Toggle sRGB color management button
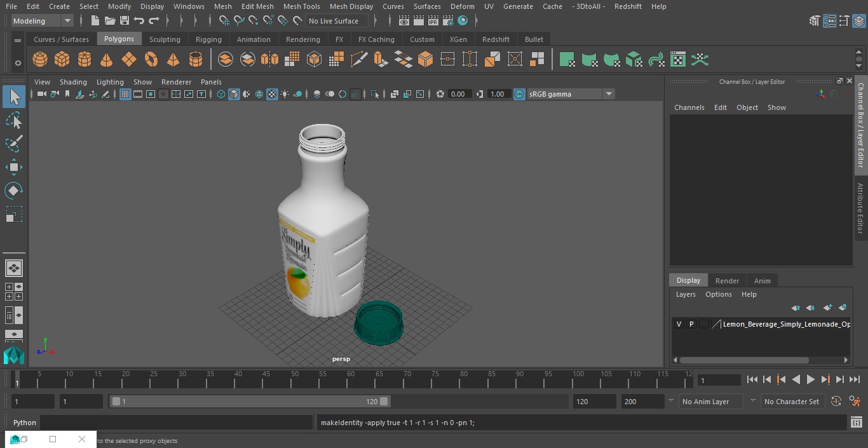The image size is (868, 448). 519,94
